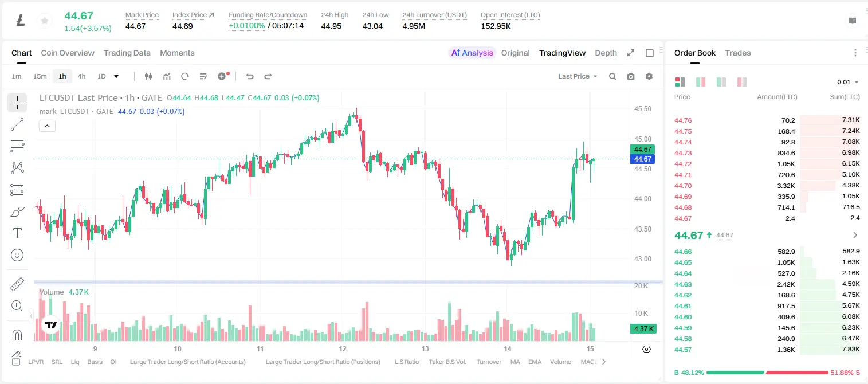Take a chart snapshot with camera icon
Image resolution: width=868 pixels, height=384 pixels.
click(631, 76)
